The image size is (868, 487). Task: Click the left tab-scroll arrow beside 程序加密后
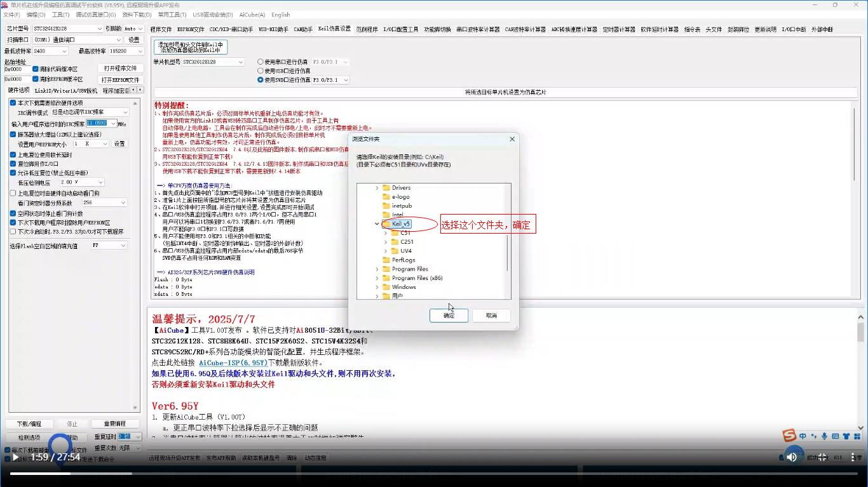pos(133,90)
